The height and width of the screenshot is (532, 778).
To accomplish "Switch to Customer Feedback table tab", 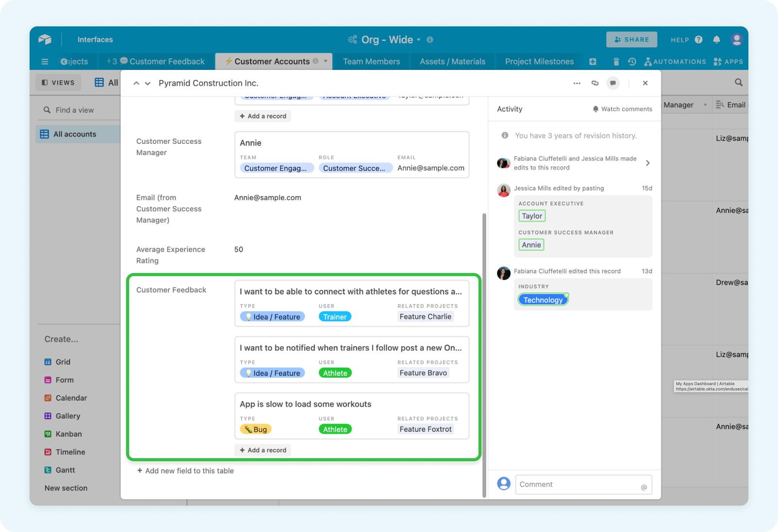I will (157, 61).
